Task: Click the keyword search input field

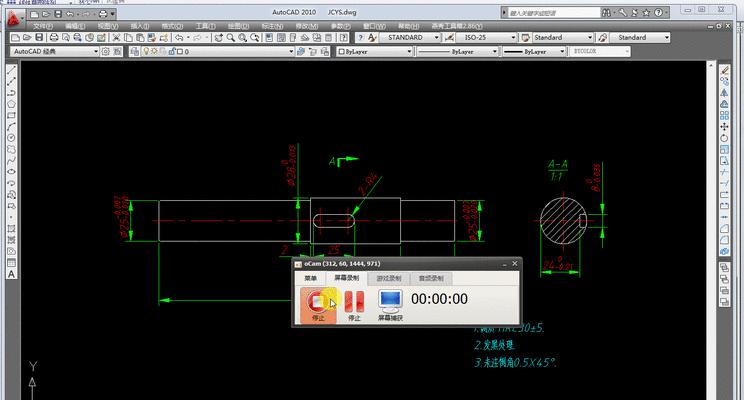Action: point(553,13)
